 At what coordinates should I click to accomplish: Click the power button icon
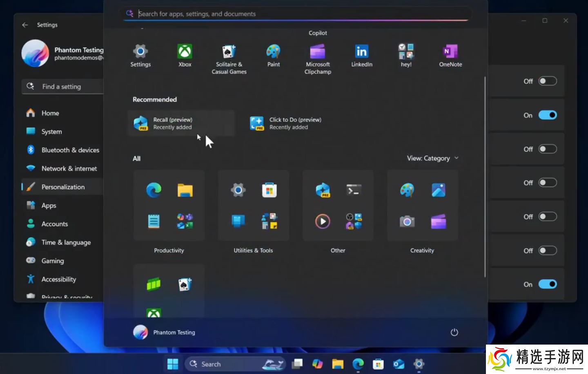coord(454,332)
